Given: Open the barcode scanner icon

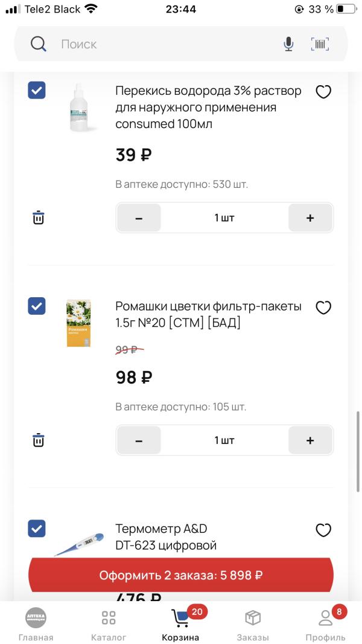Looking at the screenshot, I should click(320, 44).
